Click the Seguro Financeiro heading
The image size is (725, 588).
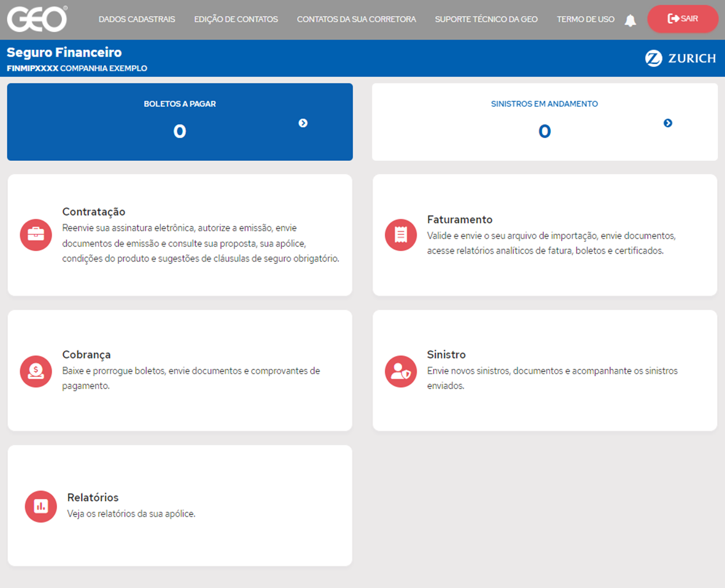point(64,52)
